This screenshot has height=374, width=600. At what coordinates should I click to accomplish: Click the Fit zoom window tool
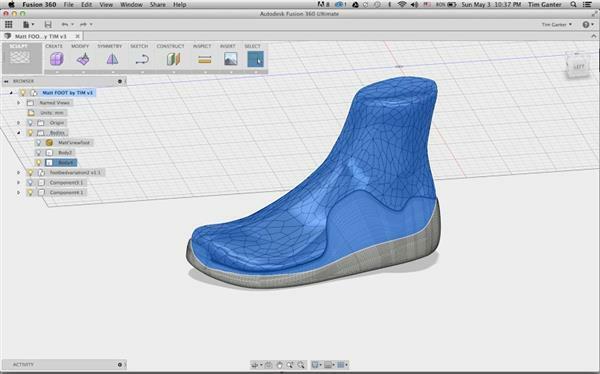click(x=301, y=365)
